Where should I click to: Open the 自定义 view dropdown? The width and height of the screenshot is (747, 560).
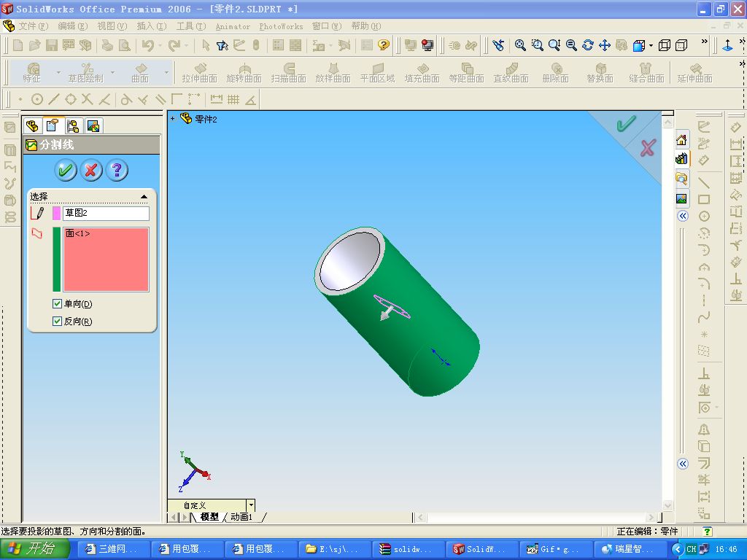(x=251, y=505)
